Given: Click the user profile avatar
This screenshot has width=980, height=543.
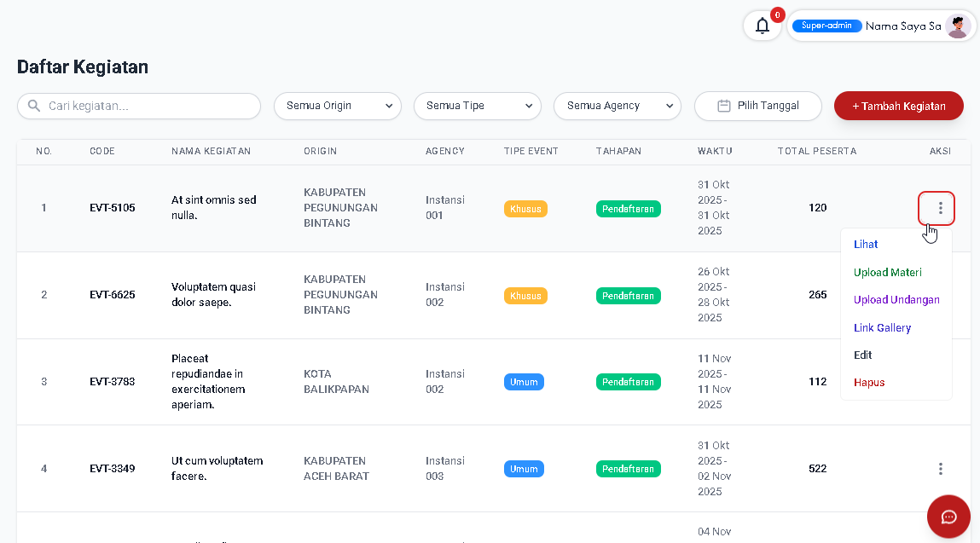Looking at the screenshot, I should click(x=957, y=26).
